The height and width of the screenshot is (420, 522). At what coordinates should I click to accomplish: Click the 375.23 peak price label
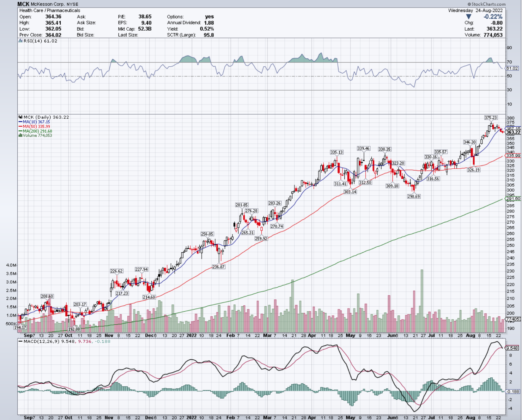pos(491,117)
